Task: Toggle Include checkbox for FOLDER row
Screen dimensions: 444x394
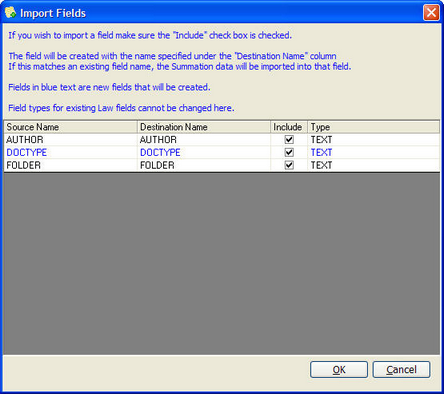Action: click(289, 165)
